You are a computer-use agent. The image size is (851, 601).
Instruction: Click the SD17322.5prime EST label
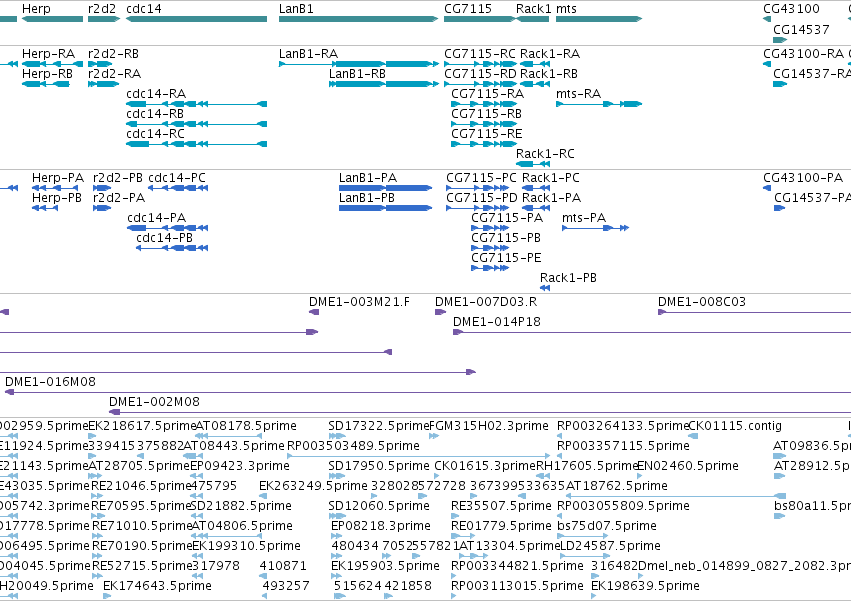378,426
